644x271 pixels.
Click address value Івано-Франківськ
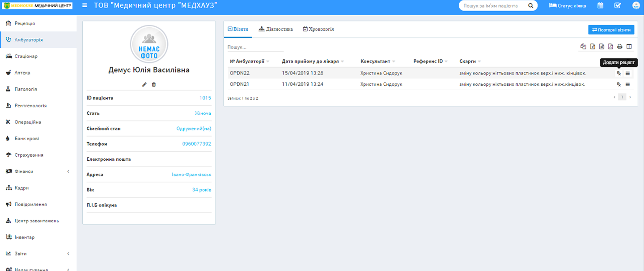pos(191,175)
